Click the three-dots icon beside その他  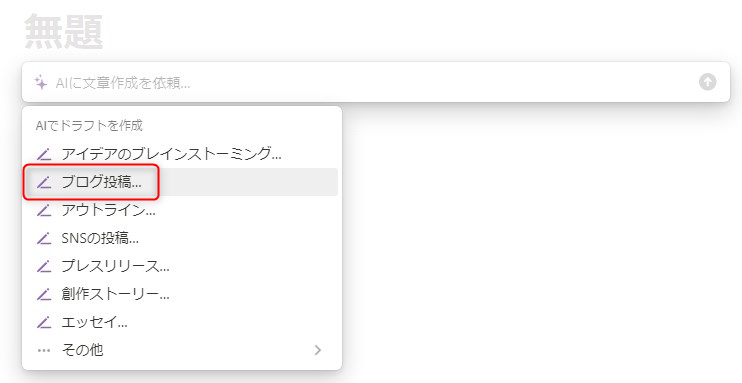(x=44, y=351)
